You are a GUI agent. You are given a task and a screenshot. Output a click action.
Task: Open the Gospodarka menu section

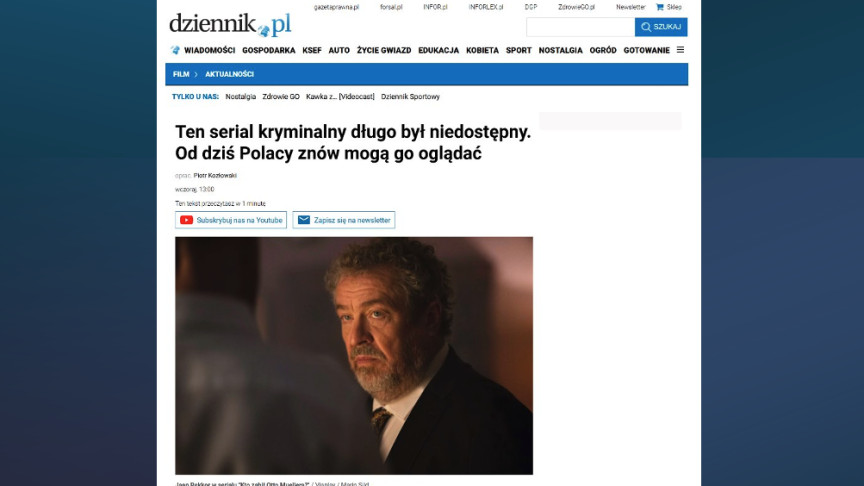point(268,50)
